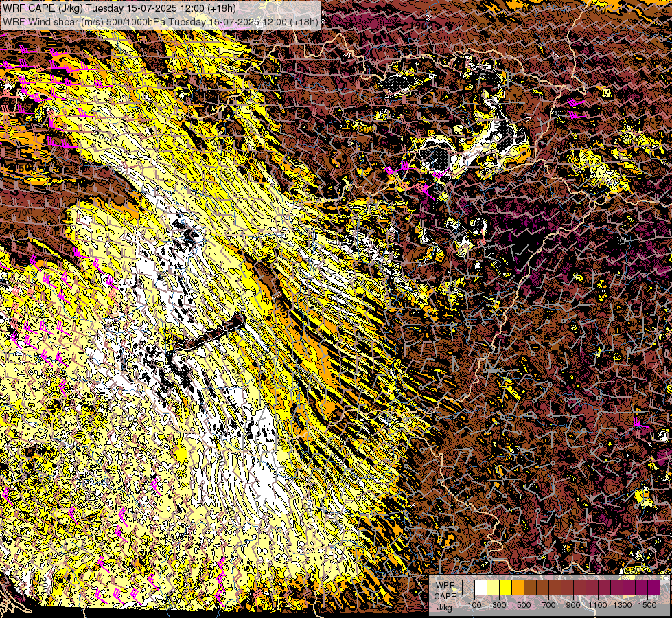672x618 pixels.
Task: Click the WRF Wind shear title line
Action: (x=161, y=21)
